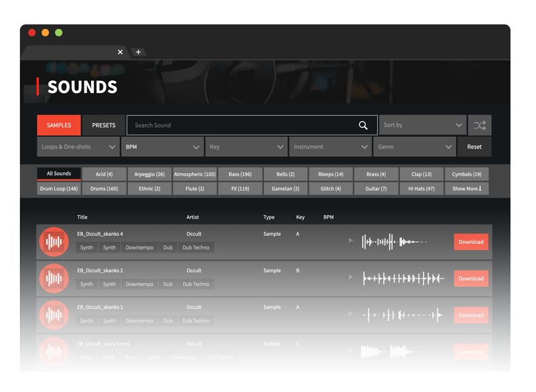This screenshot has height=392, width=536.
Task: Filter by Brass (4)
Action: pos(376,174)
